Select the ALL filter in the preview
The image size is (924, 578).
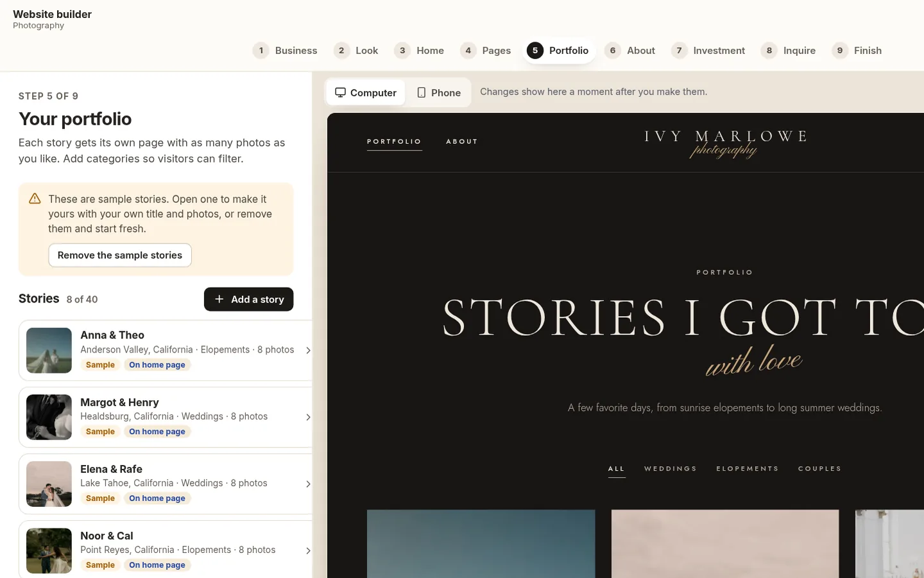click(617, 469)
